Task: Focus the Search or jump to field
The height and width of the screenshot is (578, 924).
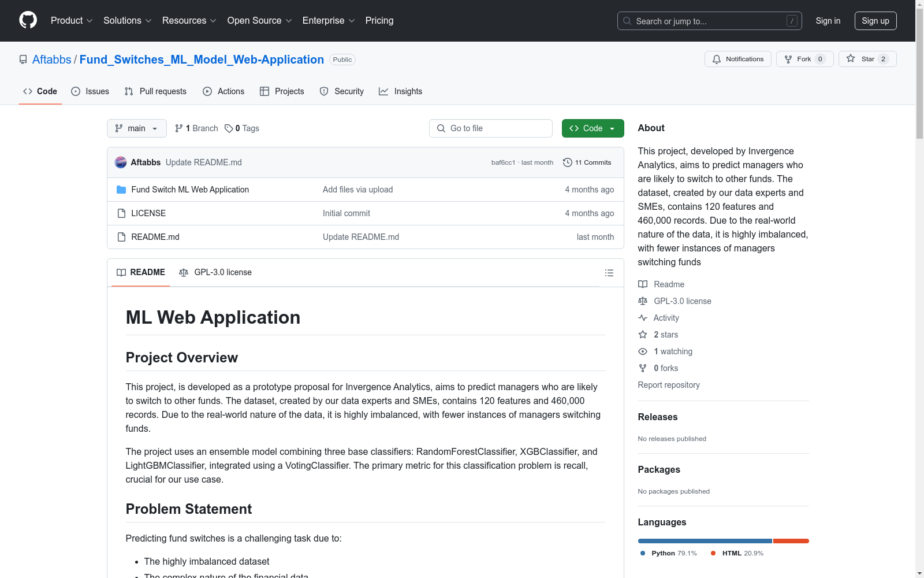Action: pyautogui.click(x=710, y=21)
